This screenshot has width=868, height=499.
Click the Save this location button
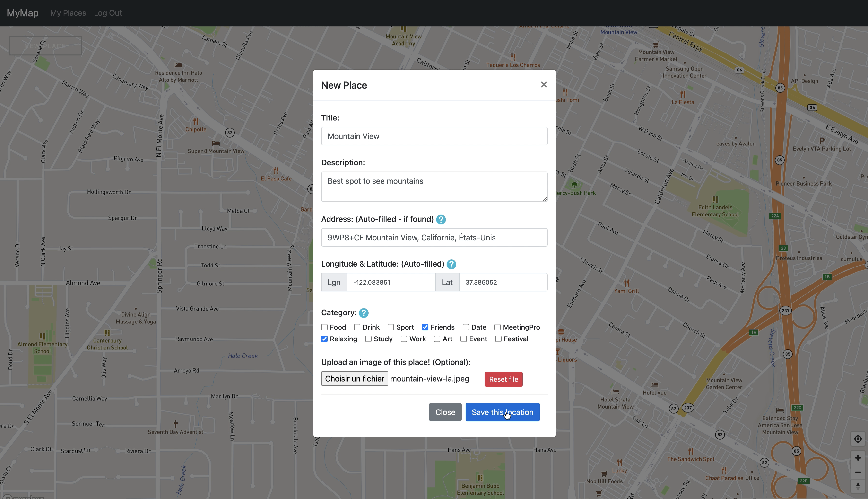(x=502, y=412)
